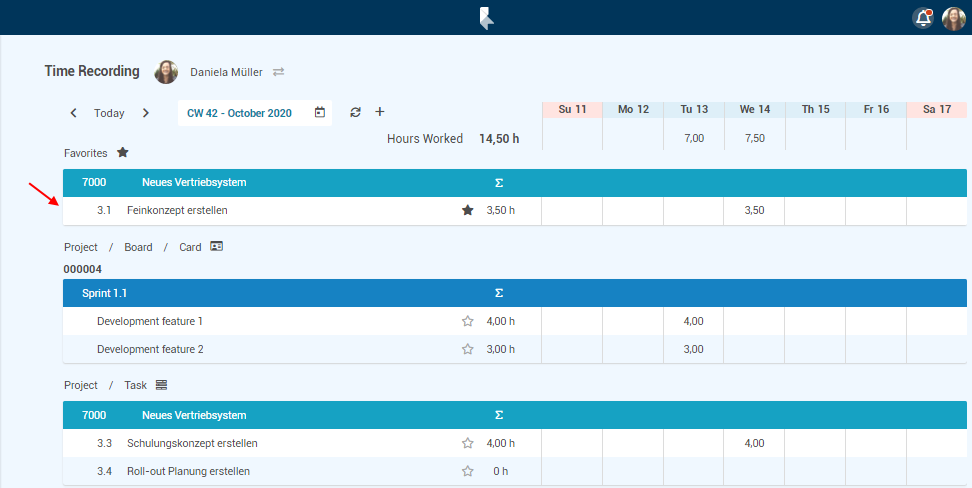Click the plus icon to add entry
This screenshot has height=488, width=972.
point(379,112)
